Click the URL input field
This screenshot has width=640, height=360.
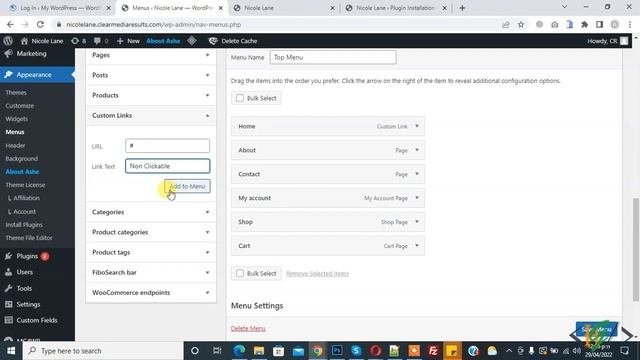click(167, 146)
